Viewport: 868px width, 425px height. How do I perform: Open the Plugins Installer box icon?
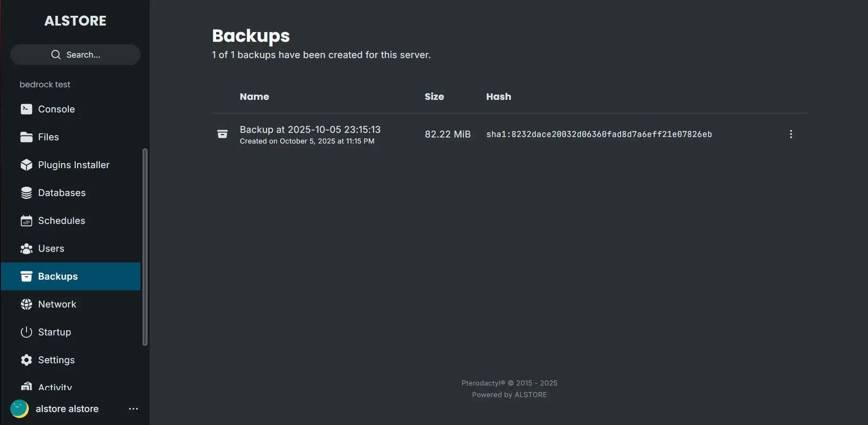tap(27, 165)
